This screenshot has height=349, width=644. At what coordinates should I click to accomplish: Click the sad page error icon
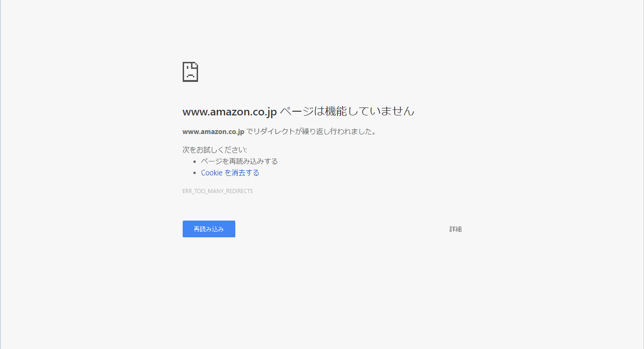tap(190, 72)
